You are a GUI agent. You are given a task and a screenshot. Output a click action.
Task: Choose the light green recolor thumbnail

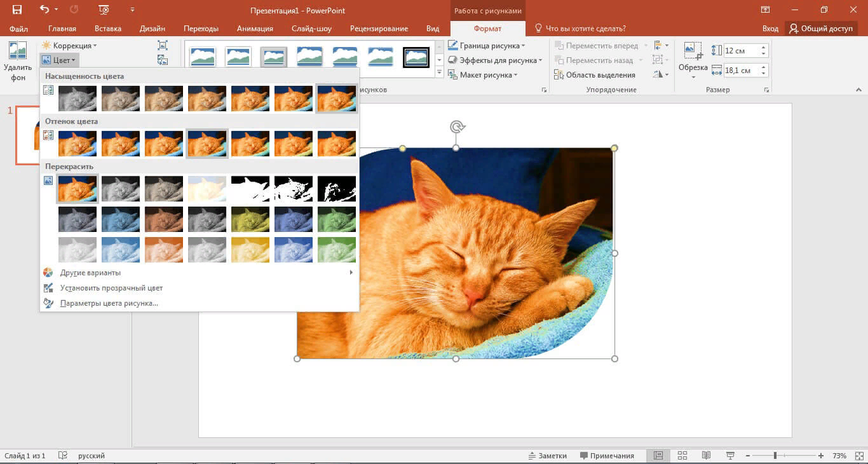click(x=337, y=249)
